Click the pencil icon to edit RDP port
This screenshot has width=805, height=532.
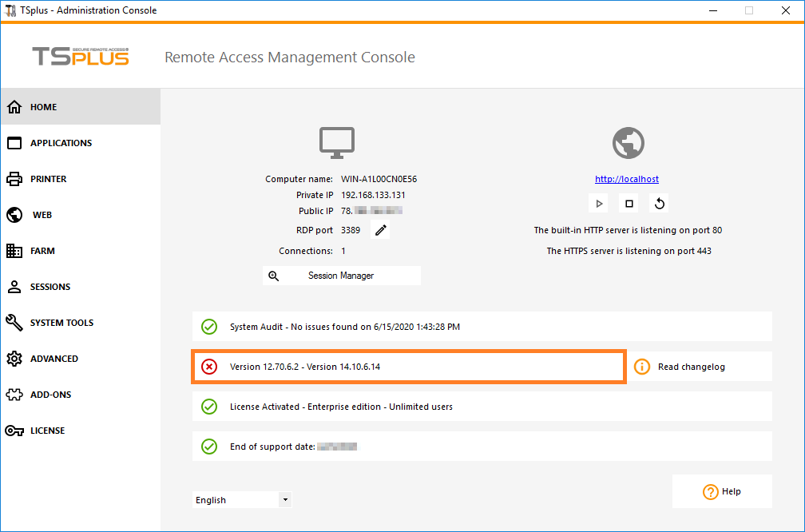381,231
